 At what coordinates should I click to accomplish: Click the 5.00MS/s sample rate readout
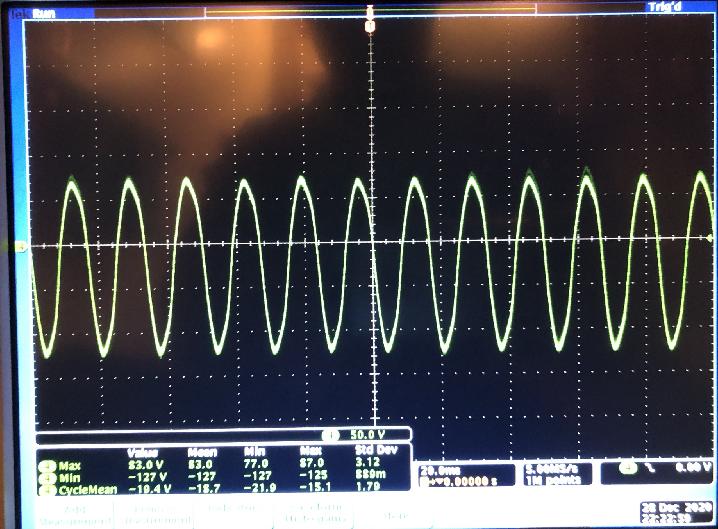pyautogui.click(x=552, y=469)
